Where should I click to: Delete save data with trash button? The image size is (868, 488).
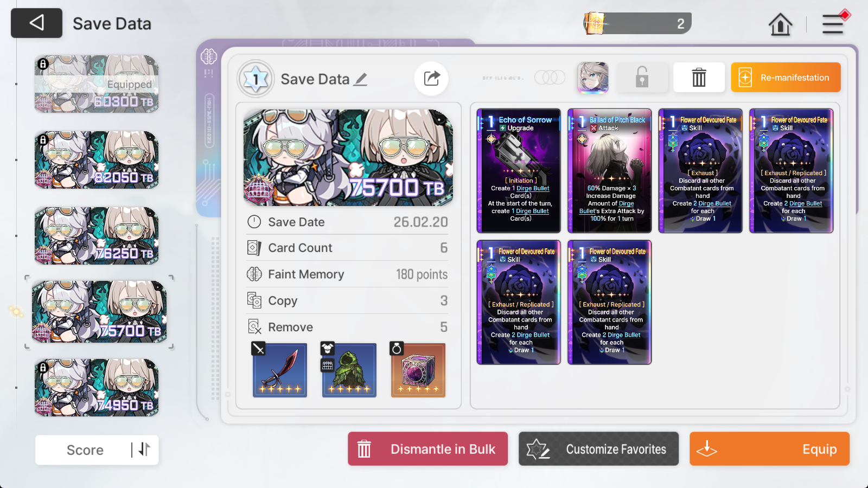click(x=699, y=78)
